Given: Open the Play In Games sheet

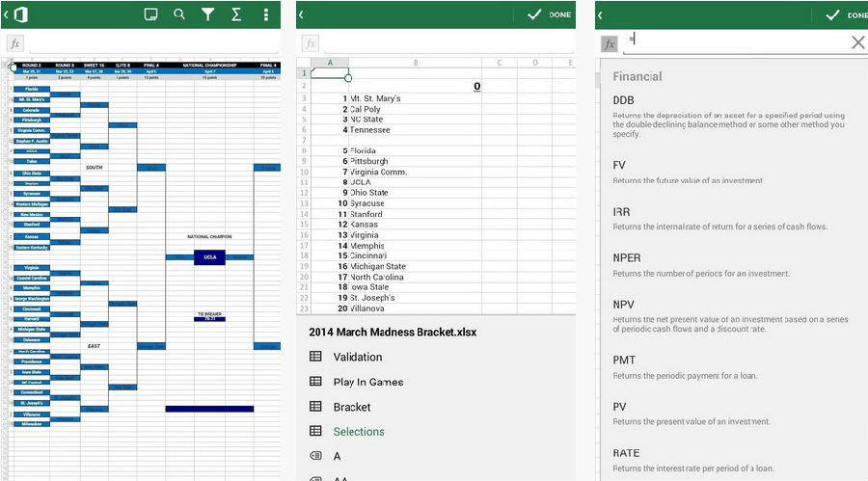Looking at the screenshot, I should pyautogui.click(x=368, y=382).
